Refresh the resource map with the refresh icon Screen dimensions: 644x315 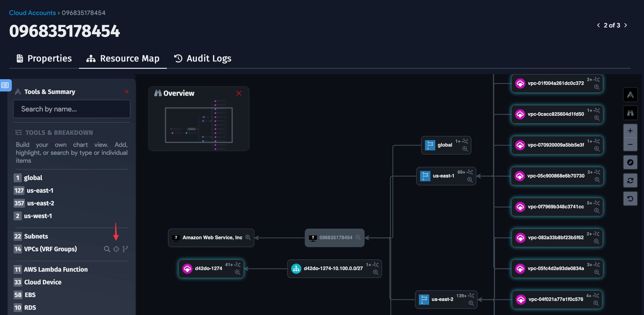[x=630, y=181]
